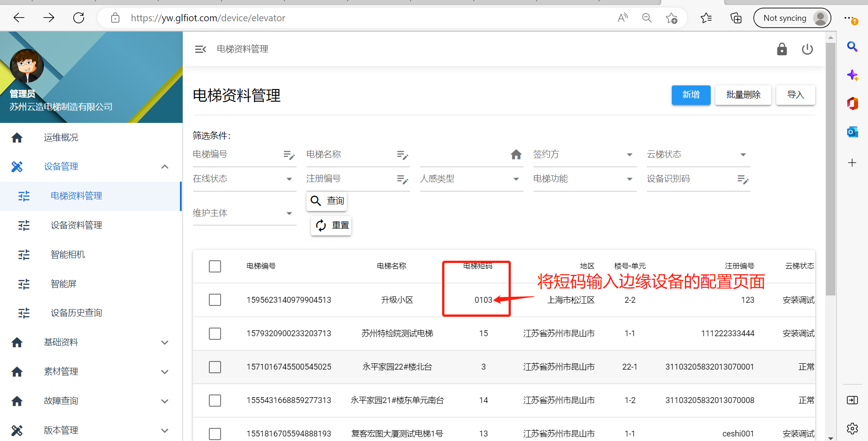Check the row for 苏州特检院测试电梯

pos(215,333)
